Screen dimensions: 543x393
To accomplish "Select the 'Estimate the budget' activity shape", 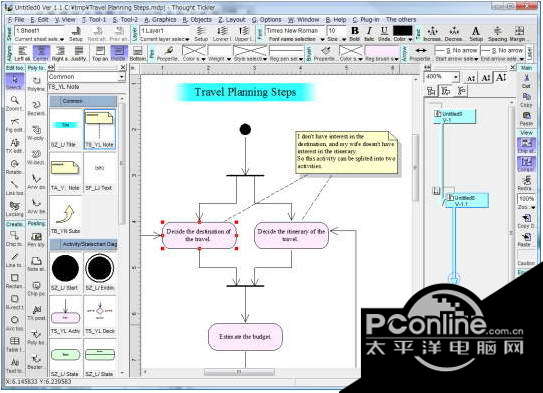I will pyautogui.click(x=245, y=337).
